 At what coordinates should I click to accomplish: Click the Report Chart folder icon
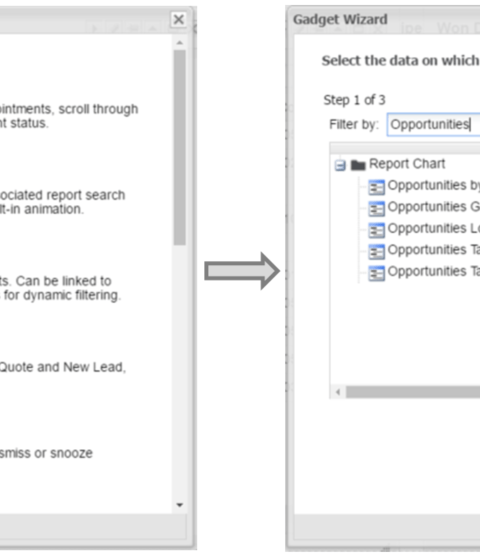[x=358, y=165]
